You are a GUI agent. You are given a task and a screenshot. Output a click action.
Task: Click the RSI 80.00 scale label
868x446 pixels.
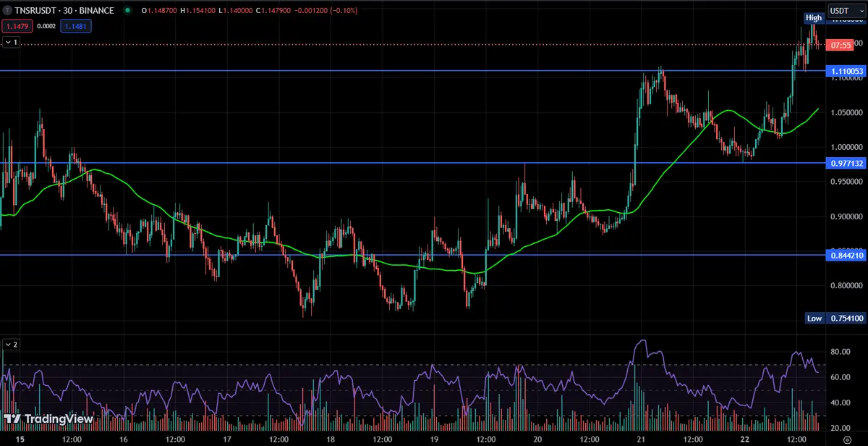tap(840, 352)
